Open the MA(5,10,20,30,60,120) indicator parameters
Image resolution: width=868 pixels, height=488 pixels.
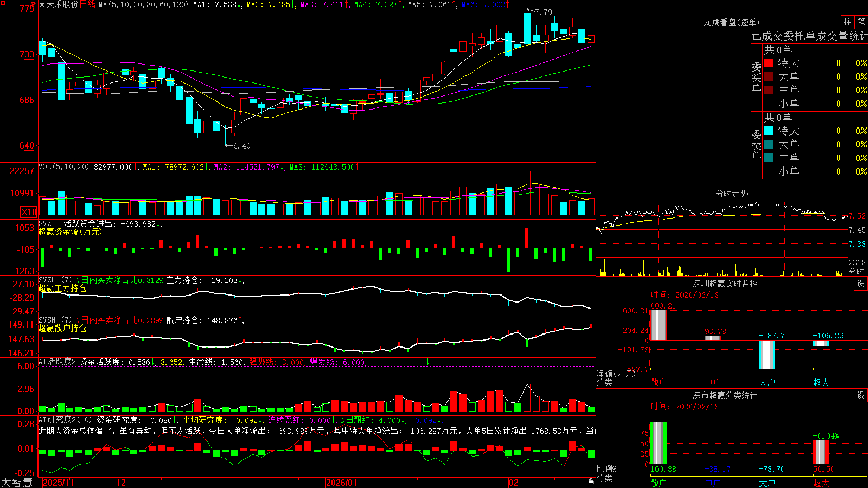[143, 4]
